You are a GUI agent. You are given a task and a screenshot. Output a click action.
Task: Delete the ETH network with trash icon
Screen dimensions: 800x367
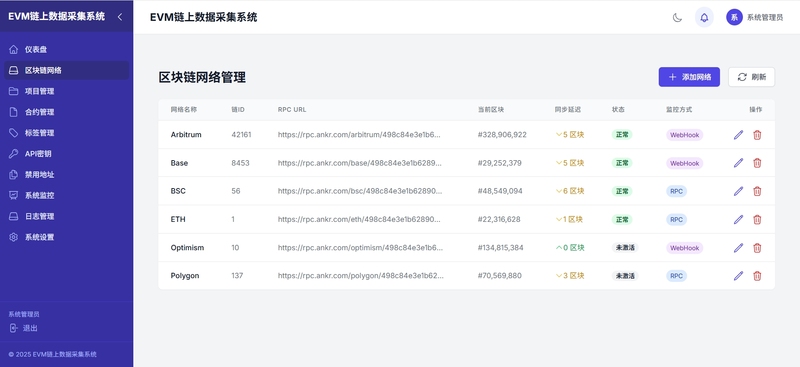click(x=757, y=219)
